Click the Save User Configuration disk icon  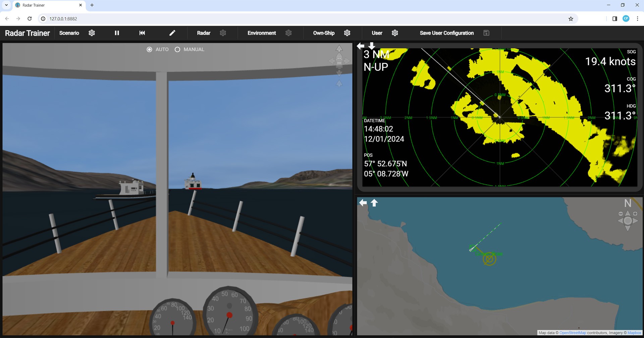(486, 33)
